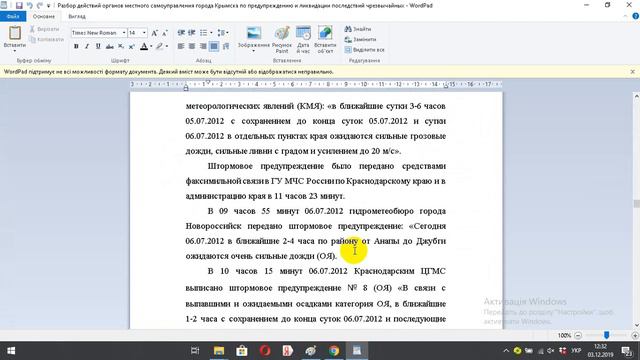Insert date and time (Дата й час)
Viewport: 640px width, 360px height.
coord(303,40)
